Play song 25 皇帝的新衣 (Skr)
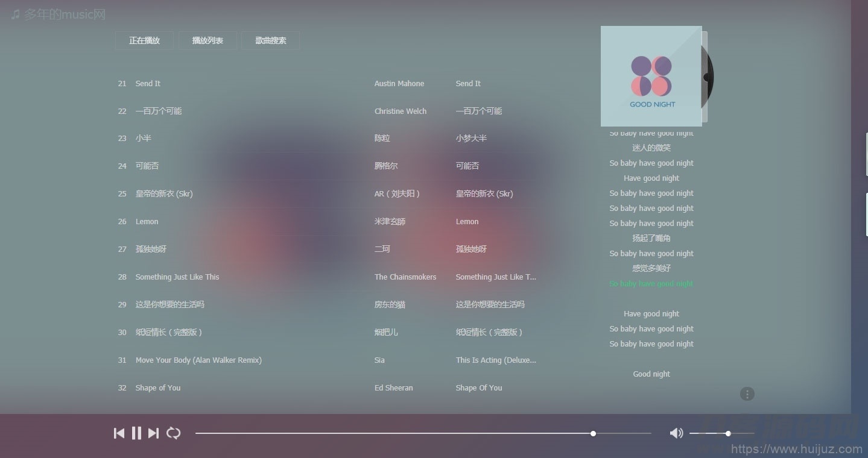The width and height of the screenshot is (868, 458). pos(164,193)
